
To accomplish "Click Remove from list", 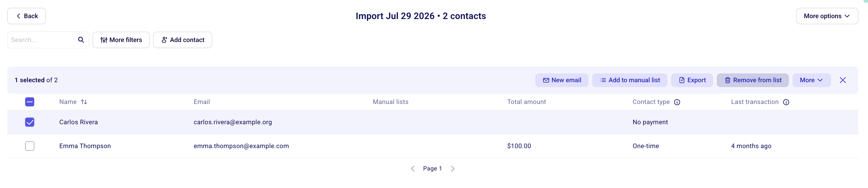I will pos(753,80).
